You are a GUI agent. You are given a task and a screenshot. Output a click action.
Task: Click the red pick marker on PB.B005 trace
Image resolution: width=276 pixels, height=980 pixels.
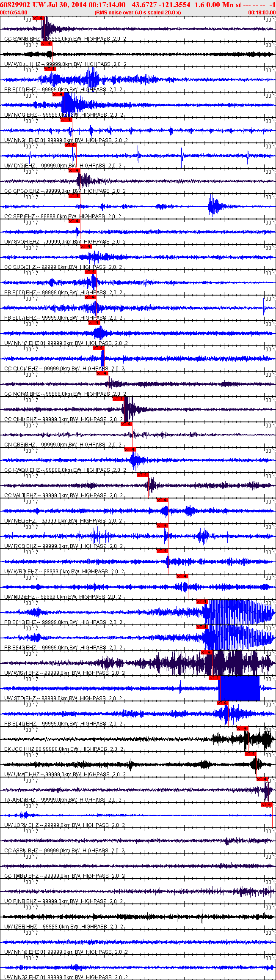[50, 69]
